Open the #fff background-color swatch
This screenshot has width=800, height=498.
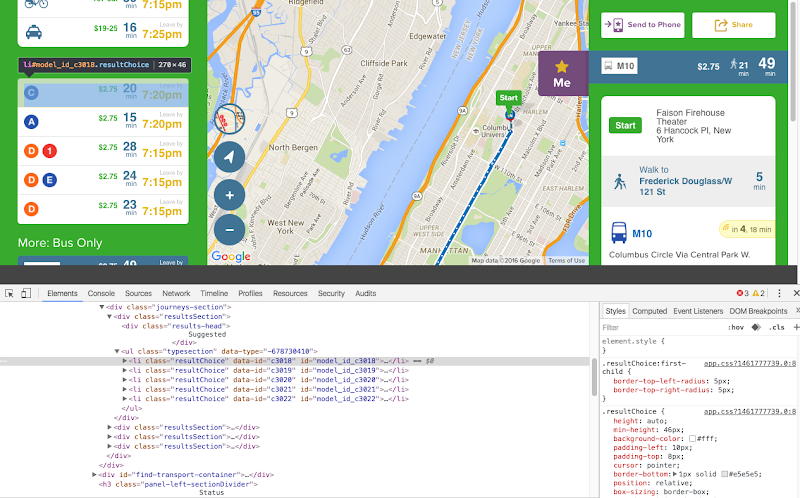pyautogui.click(x=692, y=439)
